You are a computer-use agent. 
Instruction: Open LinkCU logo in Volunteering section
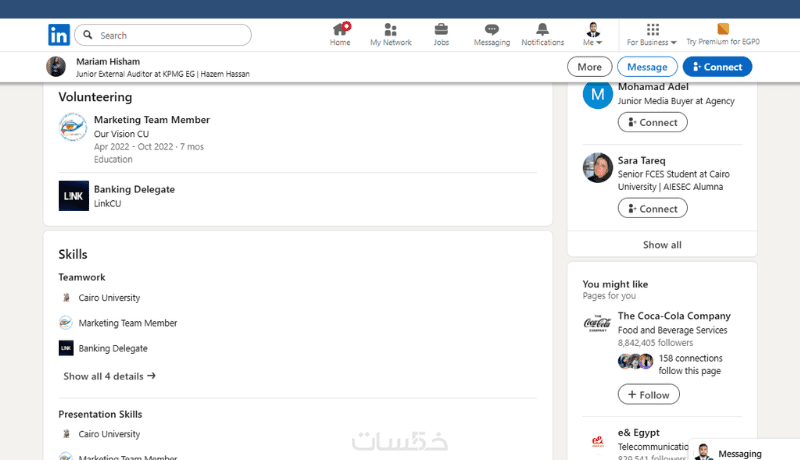coord(73,196)
